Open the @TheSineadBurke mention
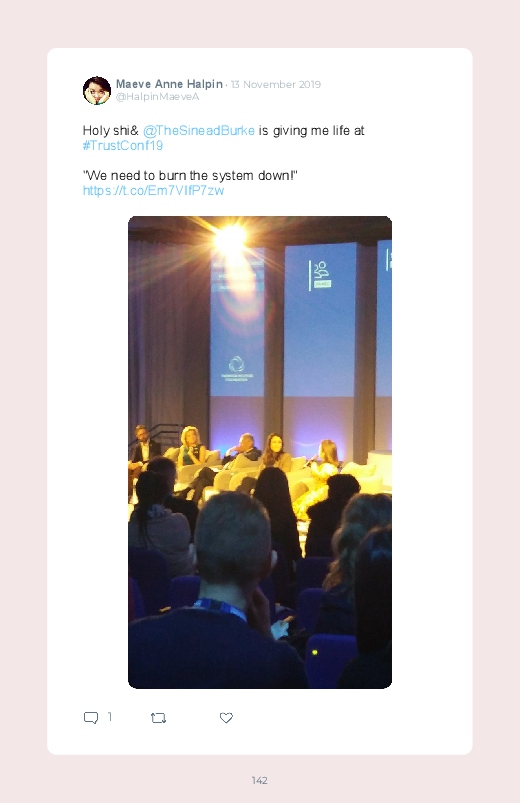The height and width of the screenshot is (803, 520). click(199, 131)
